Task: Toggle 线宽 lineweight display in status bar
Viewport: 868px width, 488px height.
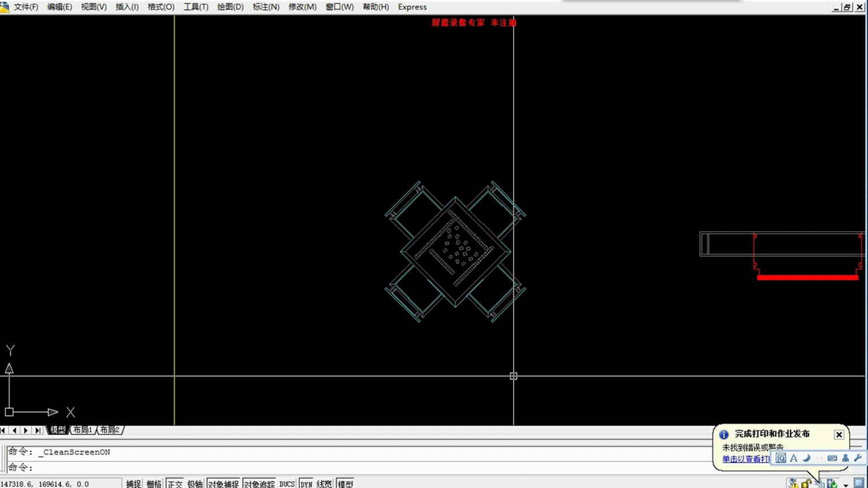Action: coord(325,483)
